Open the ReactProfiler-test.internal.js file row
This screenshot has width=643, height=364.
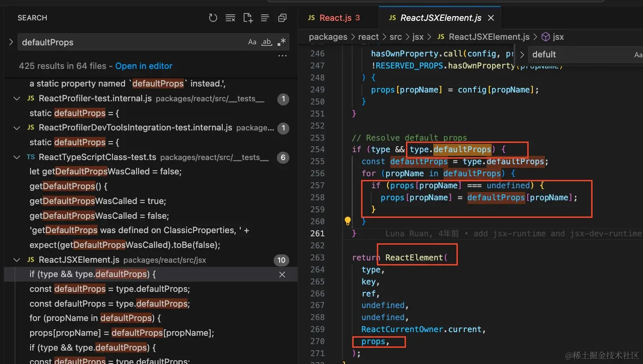(151, 99)
